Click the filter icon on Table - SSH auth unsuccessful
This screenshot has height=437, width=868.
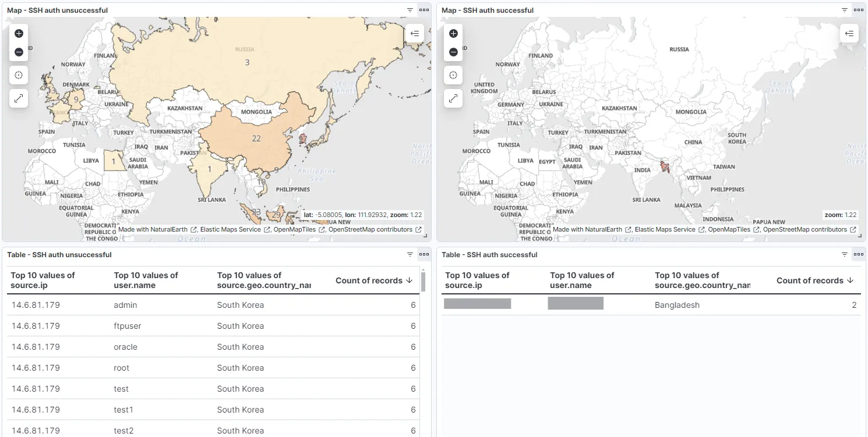(x=410, y=254)
